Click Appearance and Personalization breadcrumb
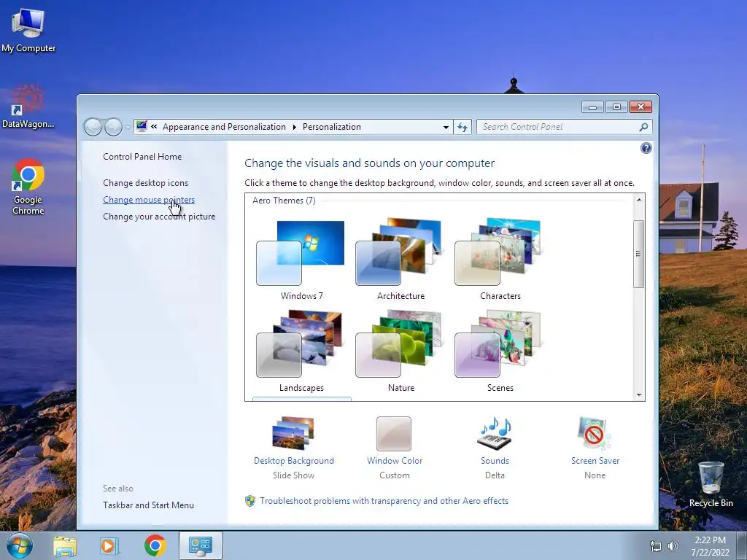The width and height of the screenshot is (747, 560). tap(224, 127)
